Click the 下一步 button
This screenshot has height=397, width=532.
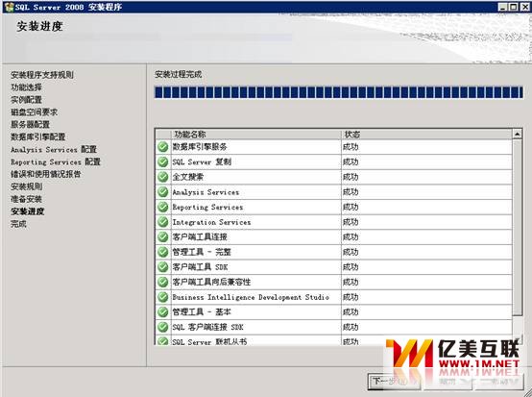[x=395, y=382]
